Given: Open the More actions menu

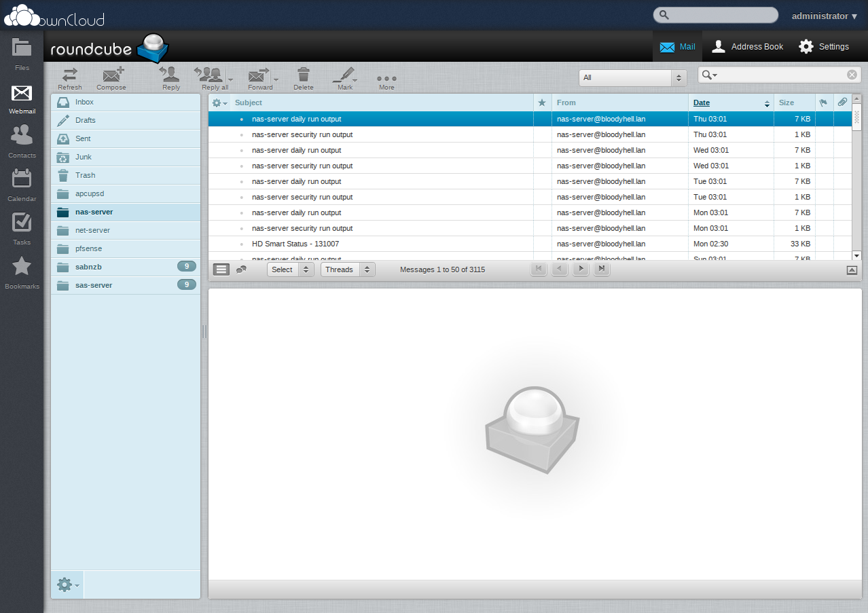Looking at the screenshot, I should [386, 81].
